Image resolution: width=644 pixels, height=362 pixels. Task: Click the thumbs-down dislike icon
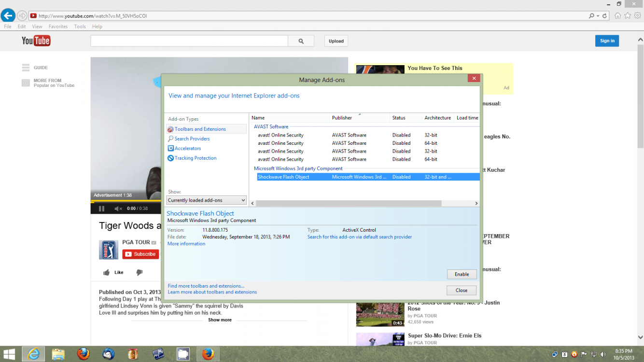click(x=140, y=273)
